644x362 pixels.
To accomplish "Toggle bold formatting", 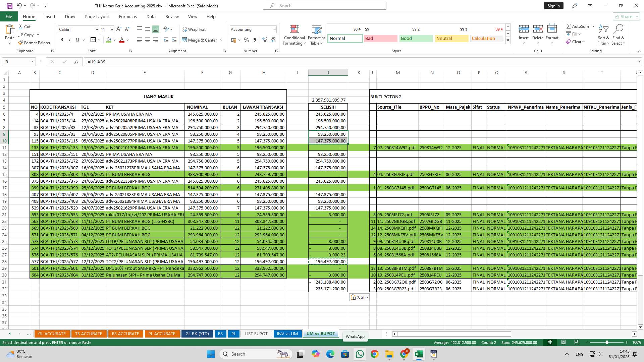I will tap(62, 40).
